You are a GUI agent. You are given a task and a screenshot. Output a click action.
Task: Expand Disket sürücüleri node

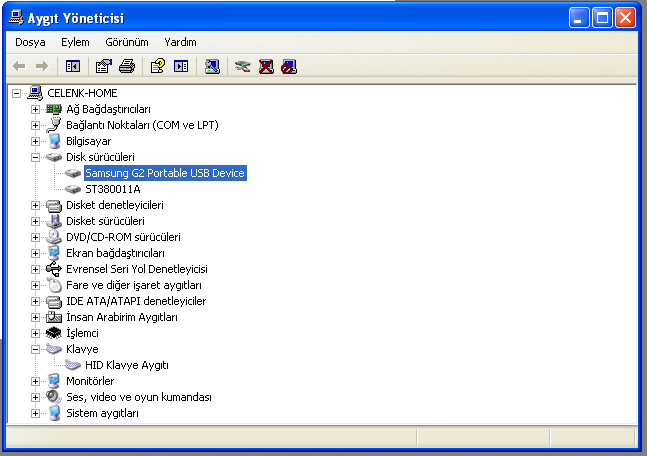tap(35, 222)
